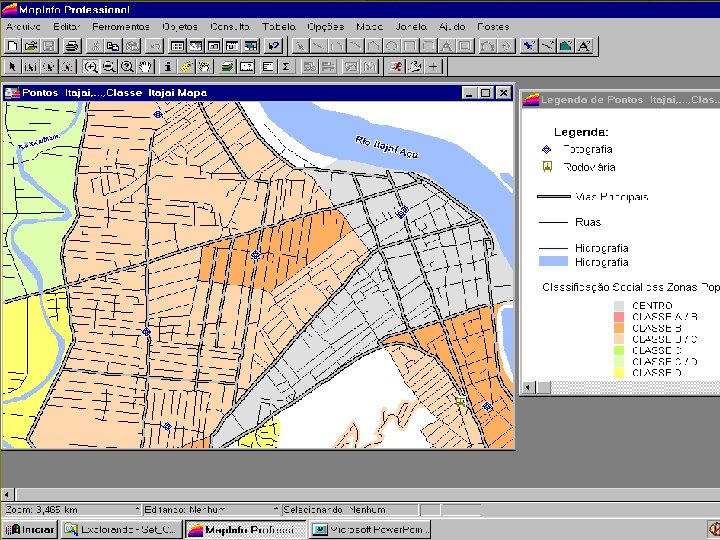The width and height of the screenshot is (720, 540).
Task: Switch to Microsoft PowerPoint taskbar button
Action: 370,529
